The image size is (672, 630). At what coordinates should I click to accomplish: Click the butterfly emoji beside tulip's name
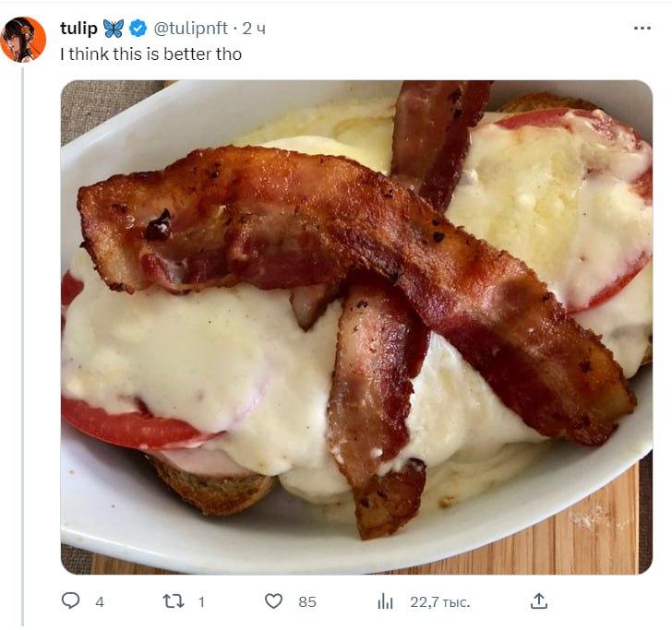(x=114, y=29)
